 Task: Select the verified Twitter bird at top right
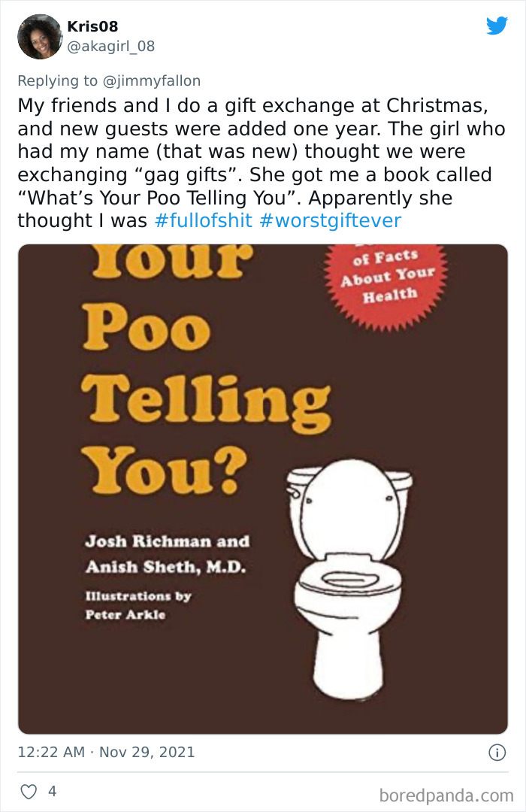point(498,25)
